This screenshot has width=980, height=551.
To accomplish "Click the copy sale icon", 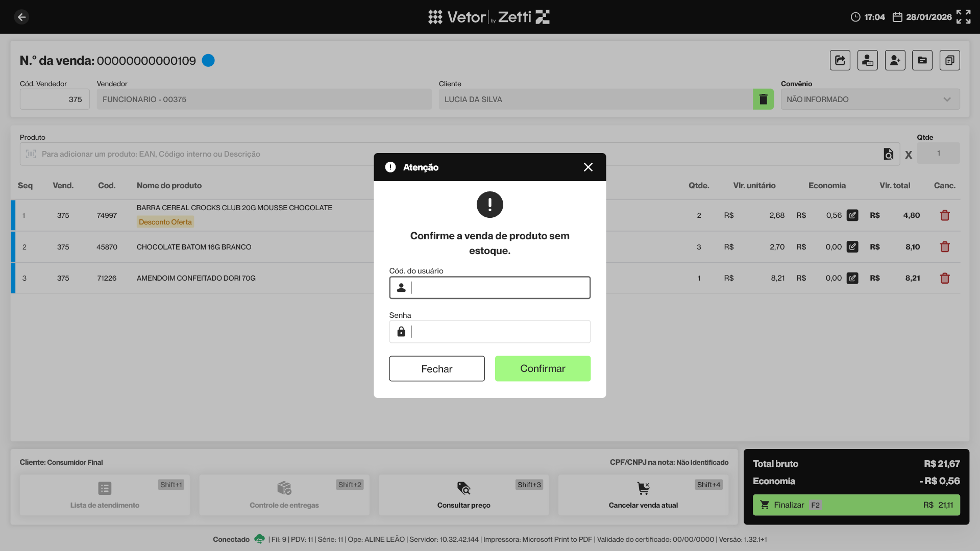I will coord(949,60).
